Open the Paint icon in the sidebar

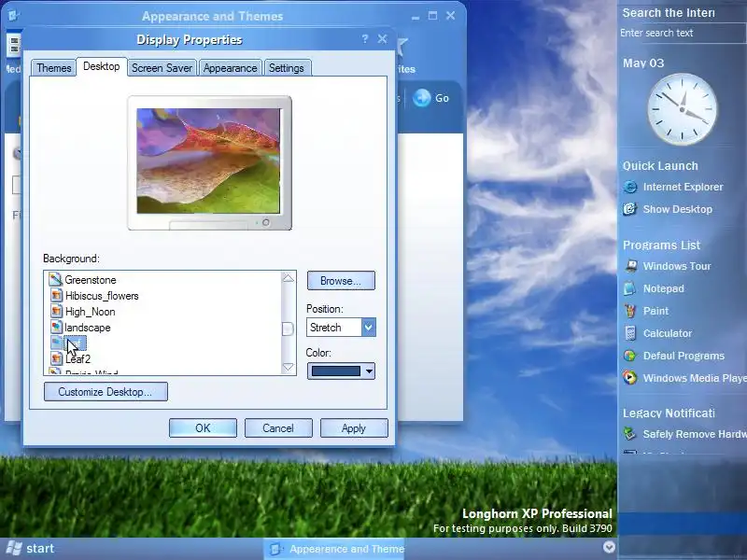[x=629, y=311]
